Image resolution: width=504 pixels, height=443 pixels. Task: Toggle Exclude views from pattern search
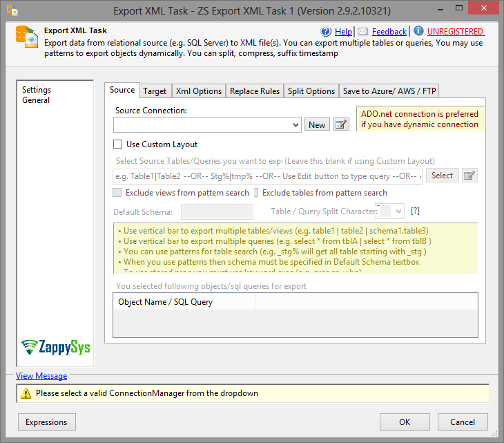[x=117, y=193]
